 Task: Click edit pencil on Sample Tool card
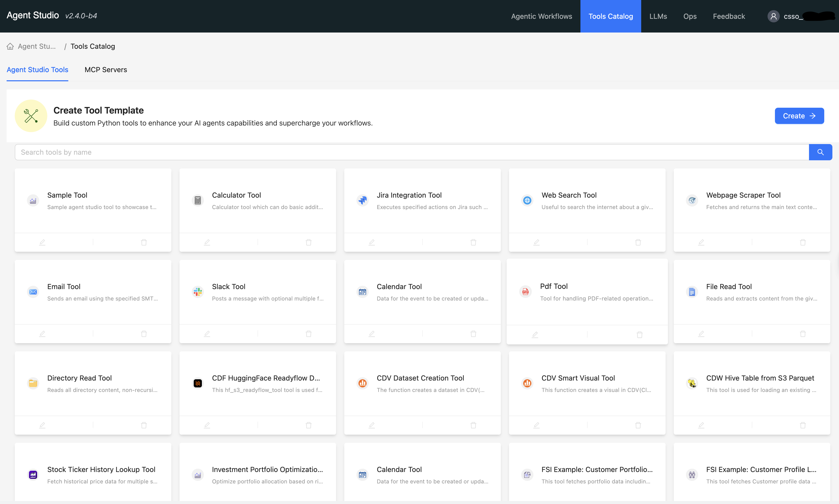[42, 242]
